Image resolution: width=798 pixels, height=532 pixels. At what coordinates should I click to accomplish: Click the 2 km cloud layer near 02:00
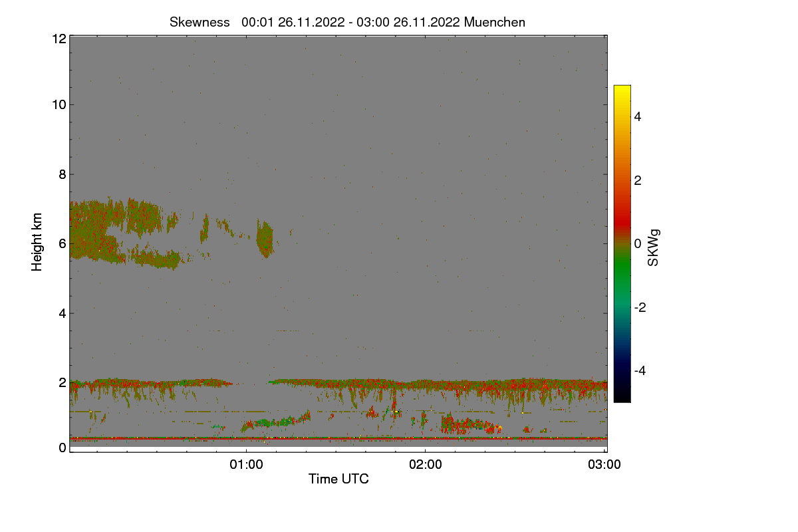(426, 384)
